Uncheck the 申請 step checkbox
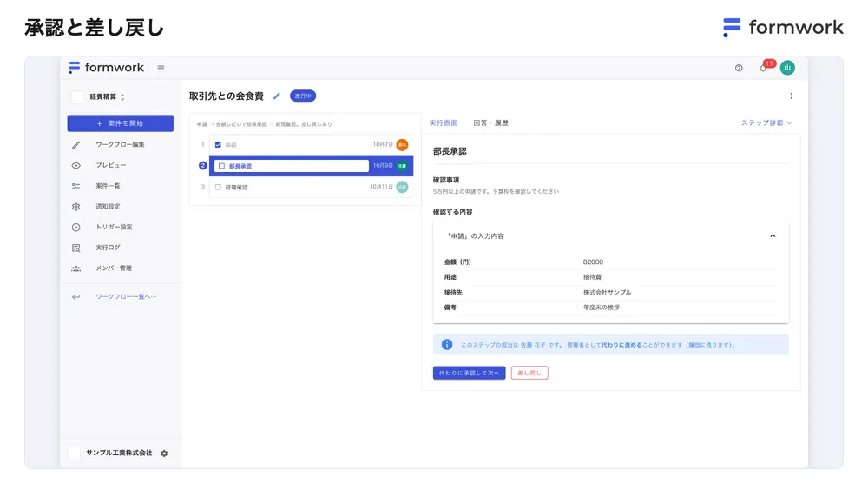868x490 pixels. point(218,145)
